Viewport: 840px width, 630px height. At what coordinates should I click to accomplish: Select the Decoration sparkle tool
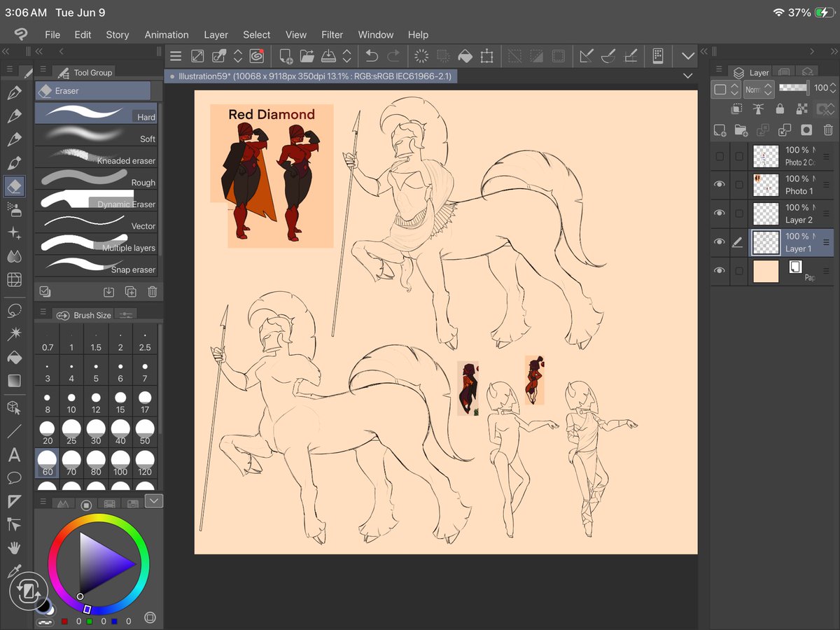pyautogui.click(x=14, y=233)
